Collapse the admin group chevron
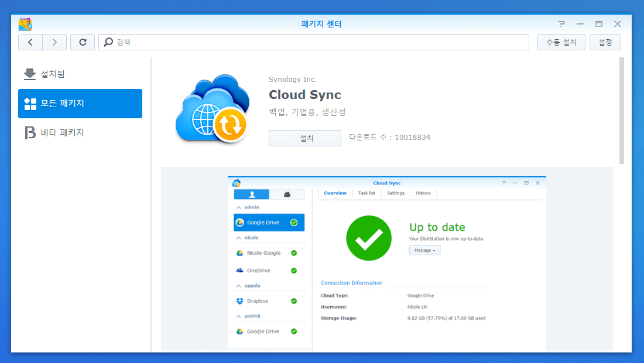The image size is (644, 363). point(239,207)
